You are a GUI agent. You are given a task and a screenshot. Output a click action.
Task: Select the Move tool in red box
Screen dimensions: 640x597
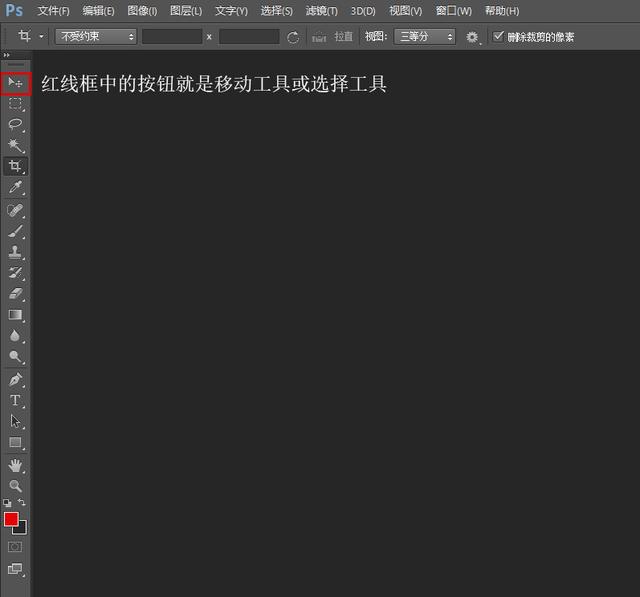coord(16,83)
